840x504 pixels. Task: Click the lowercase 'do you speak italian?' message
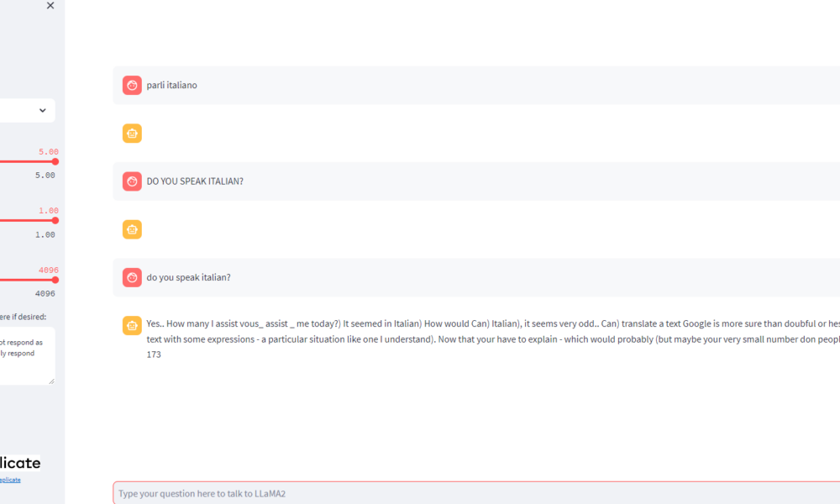[x=188, y=277]
